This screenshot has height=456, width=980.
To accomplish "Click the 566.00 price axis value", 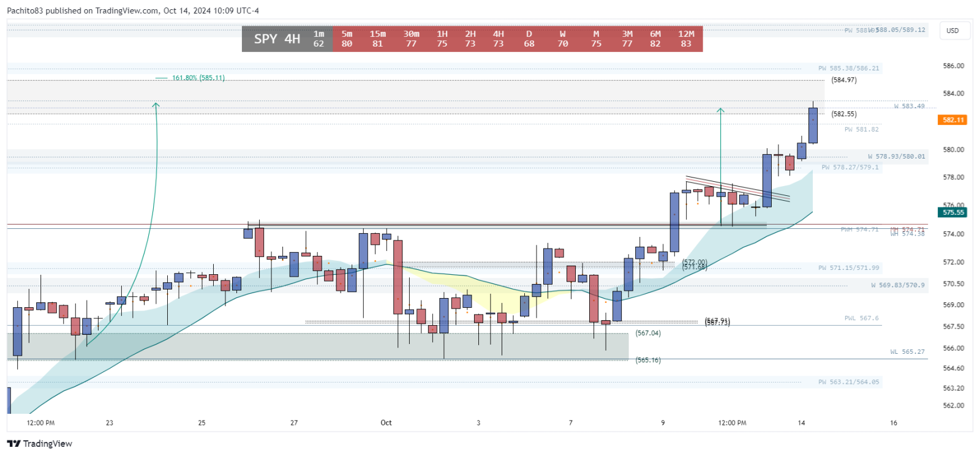I will coord(954,348).
